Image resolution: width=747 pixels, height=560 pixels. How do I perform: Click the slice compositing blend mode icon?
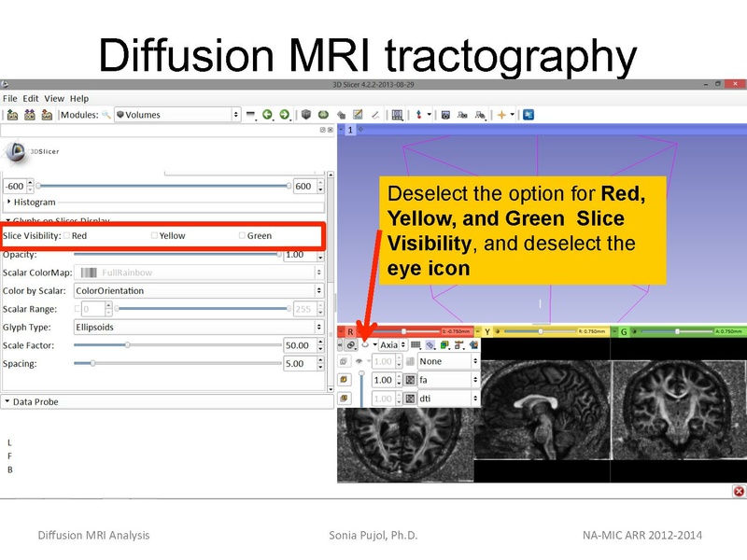point(444,344)
